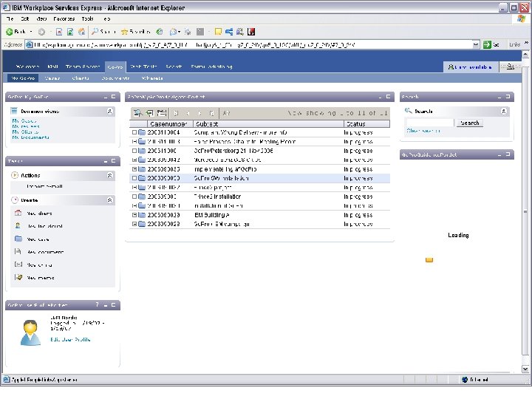The height and width of the screenshot is (399, 532).
Task: Open the Team Spaces tab
Action: [83, 66]
